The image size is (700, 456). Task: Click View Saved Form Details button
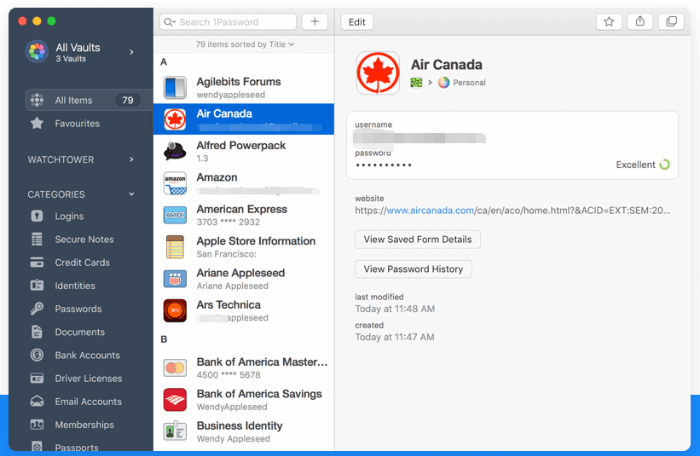pos(417,239)
